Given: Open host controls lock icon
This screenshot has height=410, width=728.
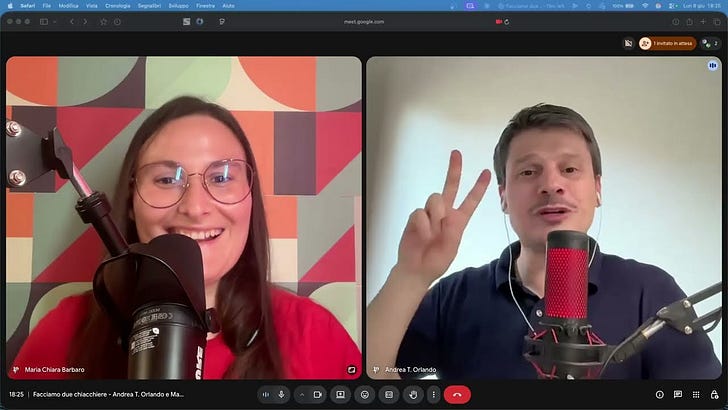Looking at the screenshot, I should click(714, 394).
